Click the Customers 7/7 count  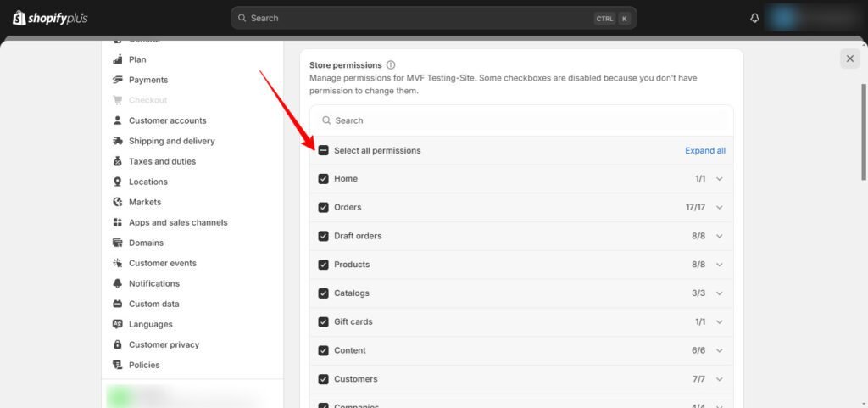(x=698, y=379)
